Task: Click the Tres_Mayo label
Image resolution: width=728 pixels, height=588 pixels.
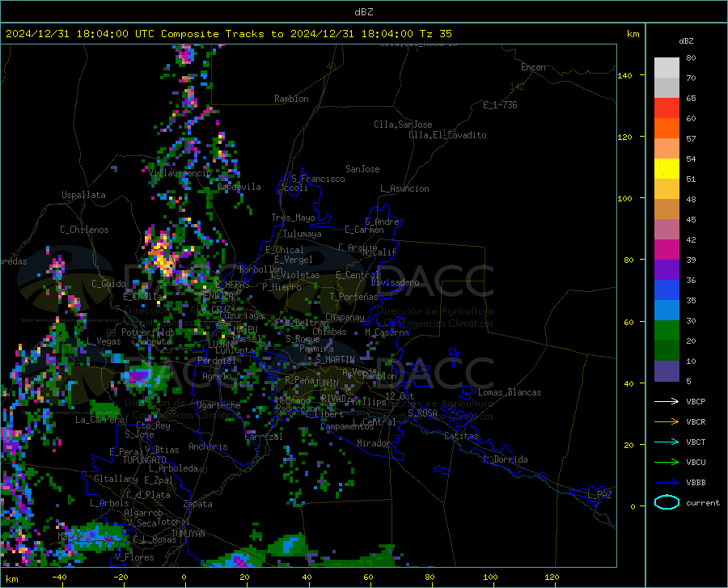Action: click(293, 218)
